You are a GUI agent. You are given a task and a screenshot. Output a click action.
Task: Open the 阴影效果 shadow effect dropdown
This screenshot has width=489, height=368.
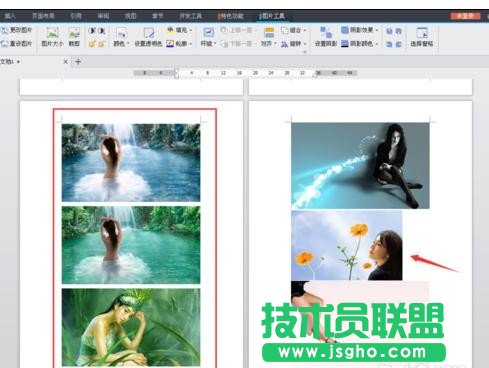360,30
